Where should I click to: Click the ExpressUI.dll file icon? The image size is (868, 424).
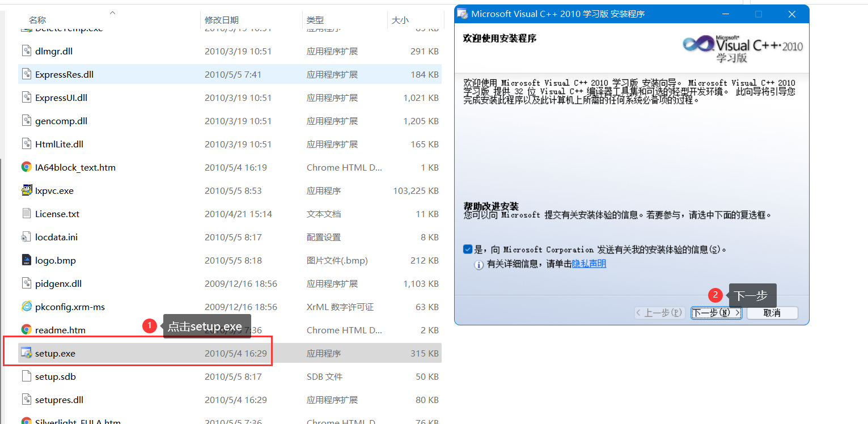pyautogui.click(x=26, y=97)
